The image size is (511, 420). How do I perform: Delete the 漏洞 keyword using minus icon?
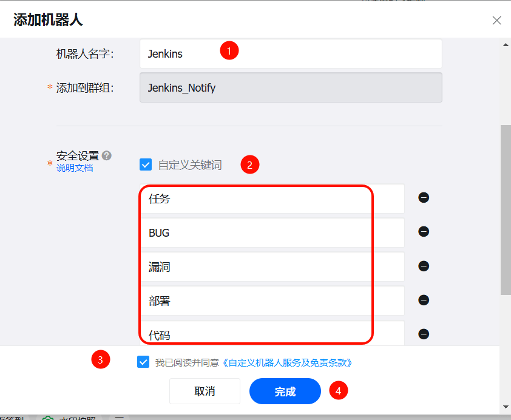pos(424,266)
